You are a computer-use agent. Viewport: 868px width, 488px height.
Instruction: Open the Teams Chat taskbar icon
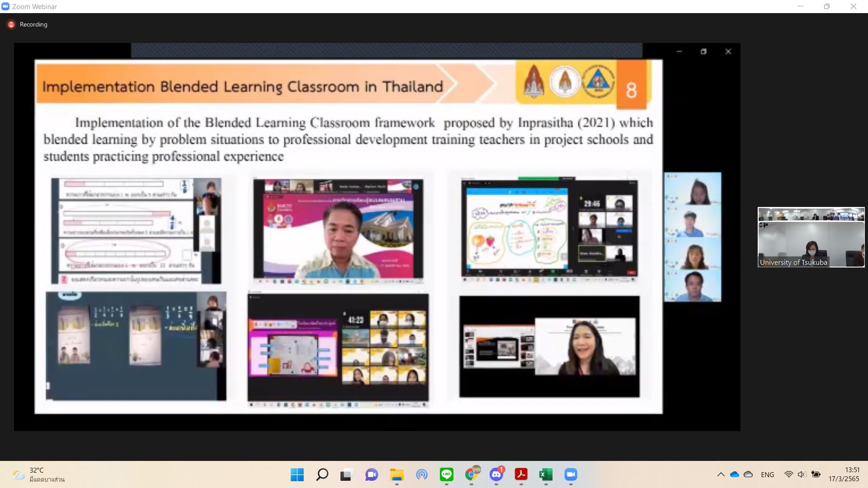(372, 474)
